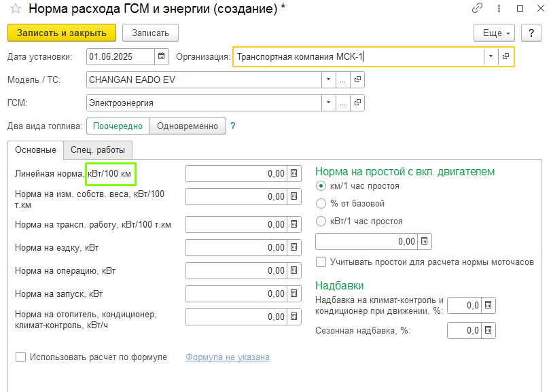Screen dimensions: 551x392
Task: Click the get link chain icon
Action: (477, 9)
